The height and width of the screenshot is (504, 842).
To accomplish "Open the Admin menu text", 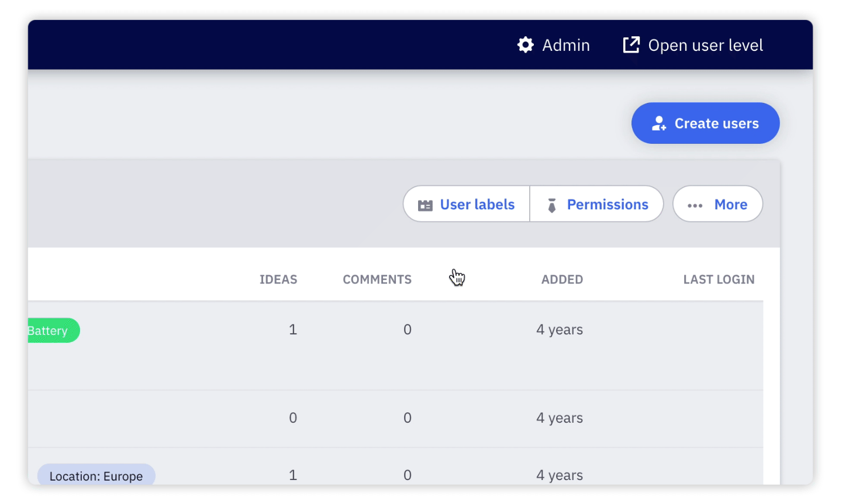I will coord(565,45).
